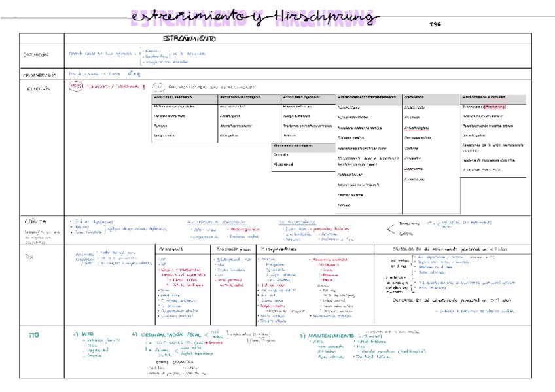Click the 'DX' row label
The image size is (555, 392).
tap(29, 257)
